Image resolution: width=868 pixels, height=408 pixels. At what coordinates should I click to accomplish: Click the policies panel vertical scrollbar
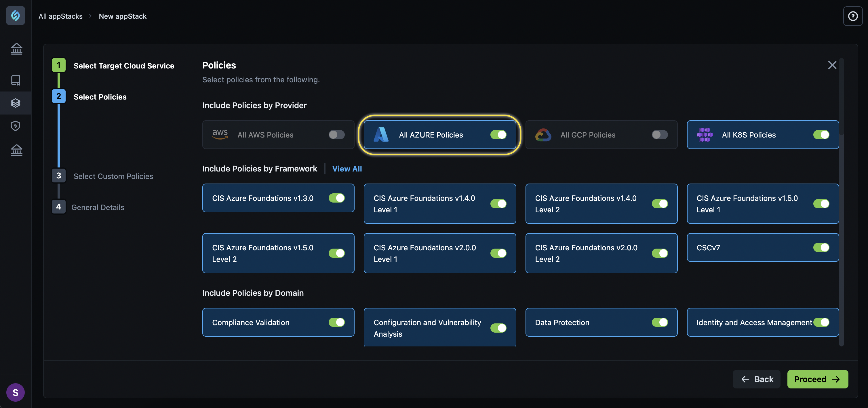click(x=842, y=202)
